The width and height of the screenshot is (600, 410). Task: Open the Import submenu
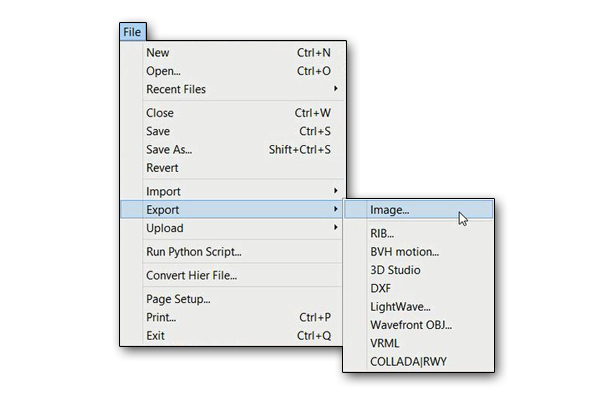(x=233, y=191)
